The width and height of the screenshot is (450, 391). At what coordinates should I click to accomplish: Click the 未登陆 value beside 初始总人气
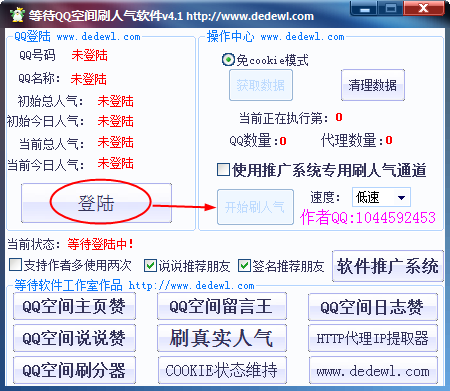point(115,101)
